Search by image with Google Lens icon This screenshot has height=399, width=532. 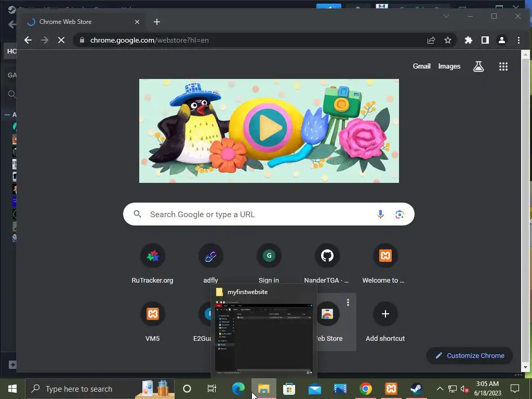pos(400,214)
